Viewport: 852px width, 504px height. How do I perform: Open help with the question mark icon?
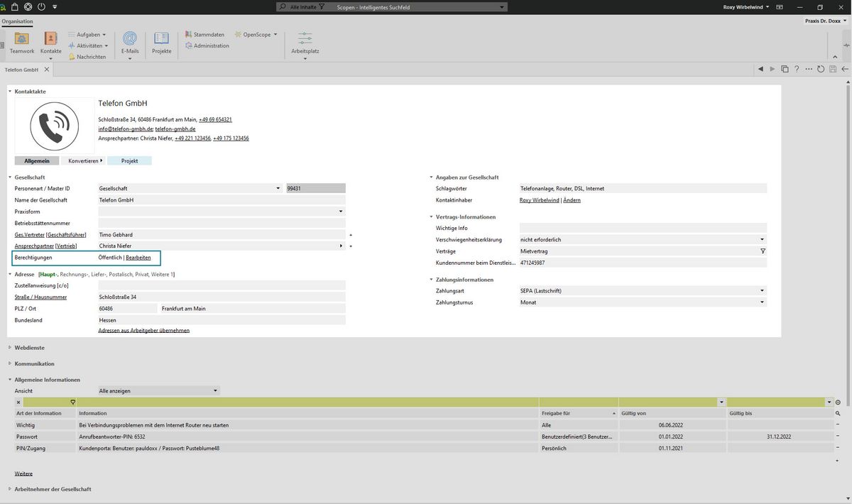click(797, 69)
